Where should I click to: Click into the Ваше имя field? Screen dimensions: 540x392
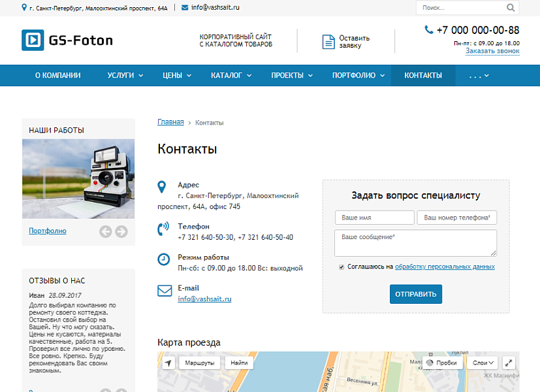point(374,218)
